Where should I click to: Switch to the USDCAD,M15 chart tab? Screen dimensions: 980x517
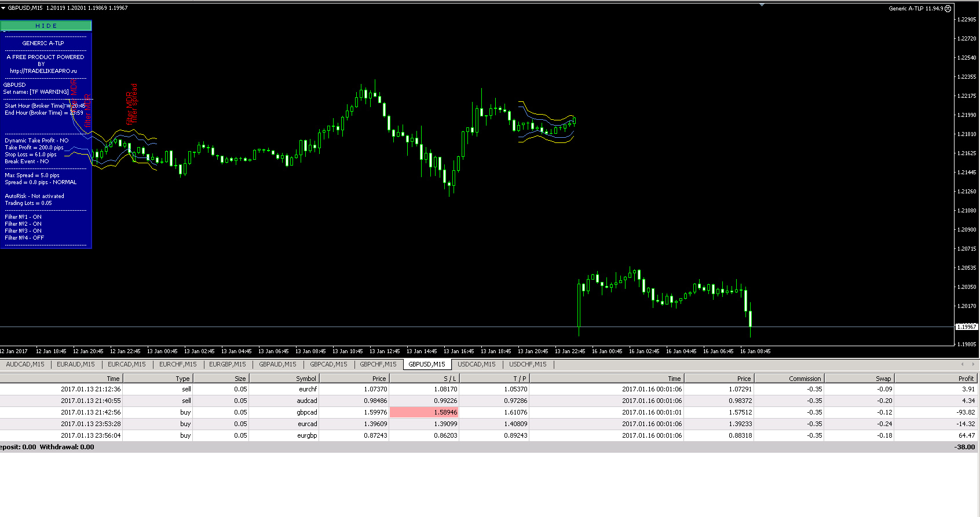coord(477,364)
